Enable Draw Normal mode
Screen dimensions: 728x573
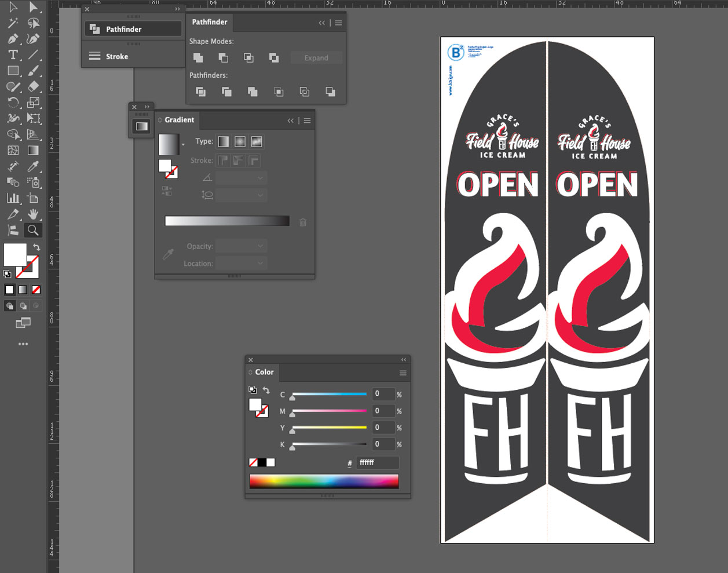(10, 306)
